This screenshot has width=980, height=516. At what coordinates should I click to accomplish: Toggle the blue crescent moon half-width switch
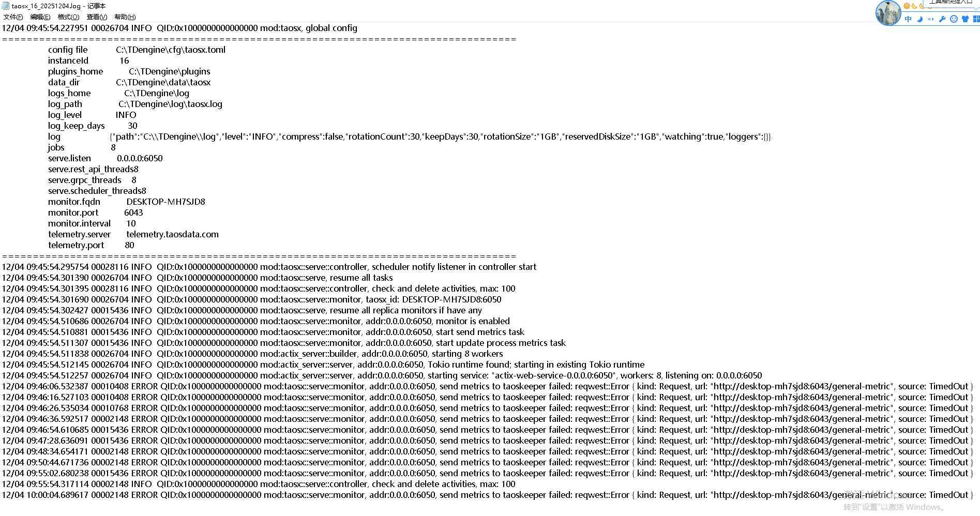(x=919, y=19)
